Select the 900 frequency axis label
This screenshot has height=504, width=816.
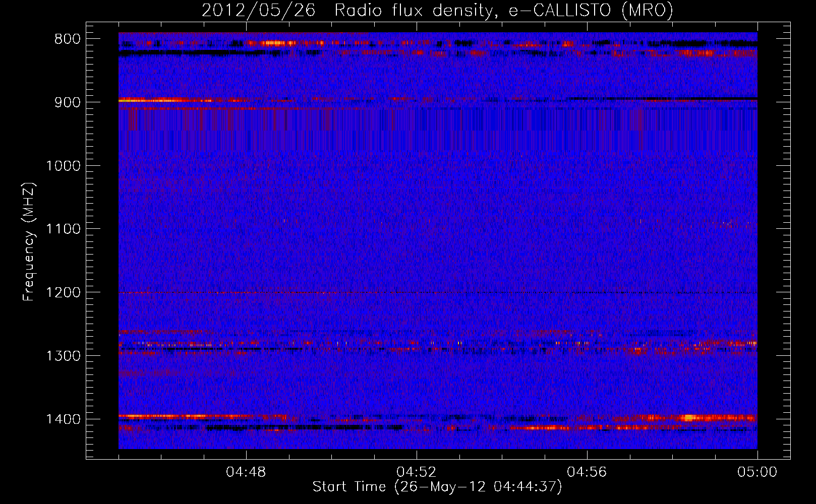[x=67, y=102]
